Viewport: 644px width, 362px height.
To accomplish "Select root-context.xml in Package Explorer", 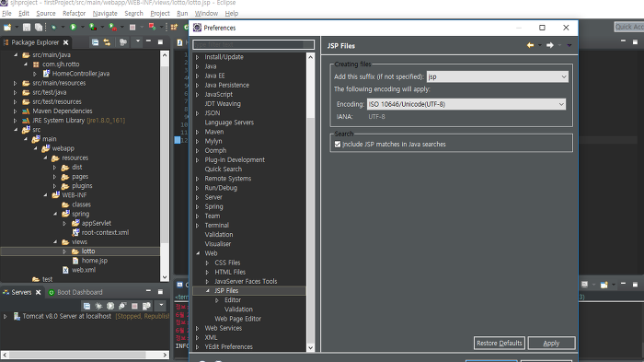I will pos(105,233).
